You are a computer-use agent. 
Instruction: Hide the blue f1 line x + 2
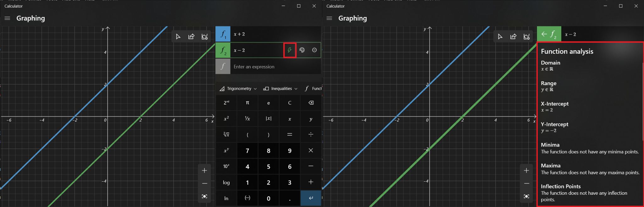223,34
